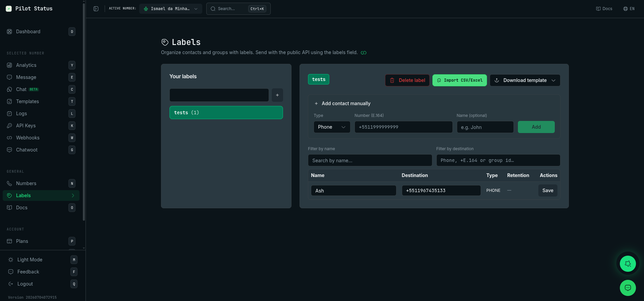Screen dimensions: 644x301
Task: Open Docs link in top bar
Action: pos(604,9)
